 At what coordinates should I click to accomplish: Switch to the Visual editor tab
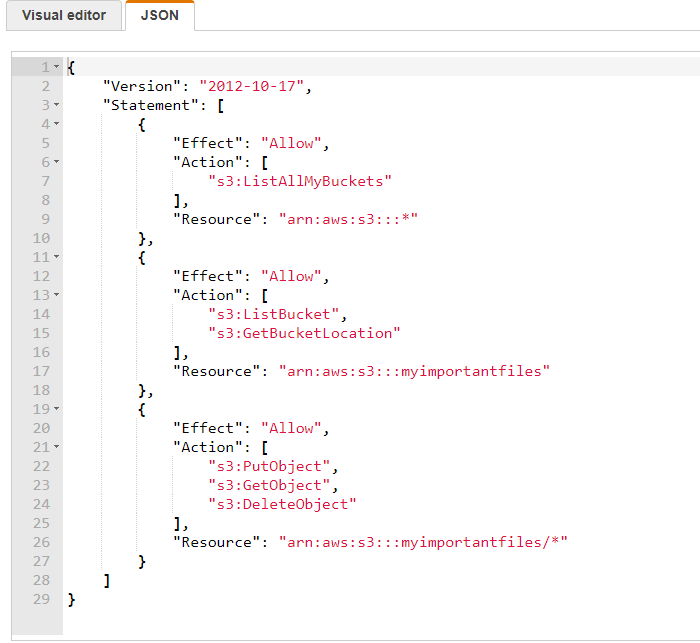pos(64,15)
